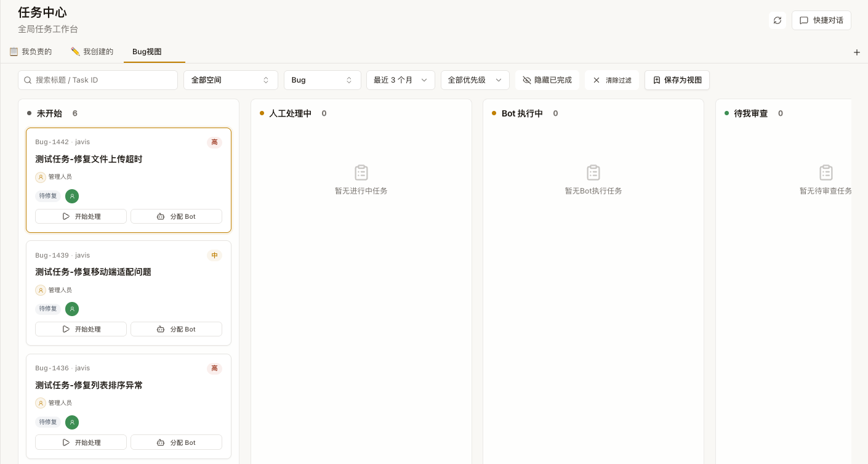The width and height of the screenshot is (868, 464).
Task: Open the 全部空间 dropdown
Action: tap(231, 80)
